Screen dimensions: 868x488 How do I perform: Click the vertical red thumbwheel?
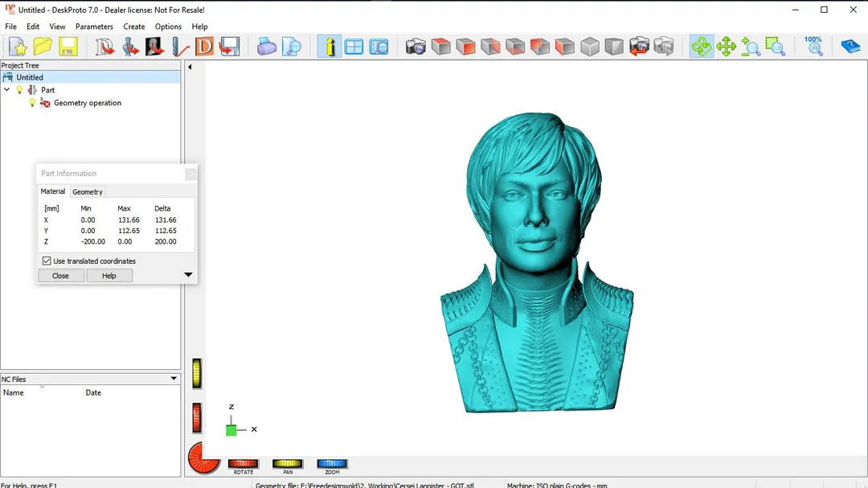(197, 417)
